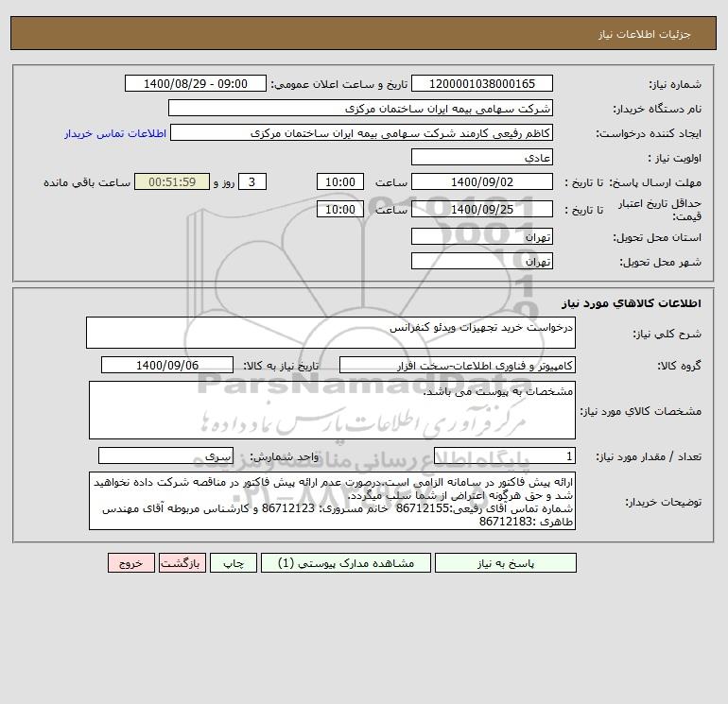This screenshot has height=704, width=728.
Task: Click the announcement date field 1400/08/29 - 09:00
Action: point(196,83)
